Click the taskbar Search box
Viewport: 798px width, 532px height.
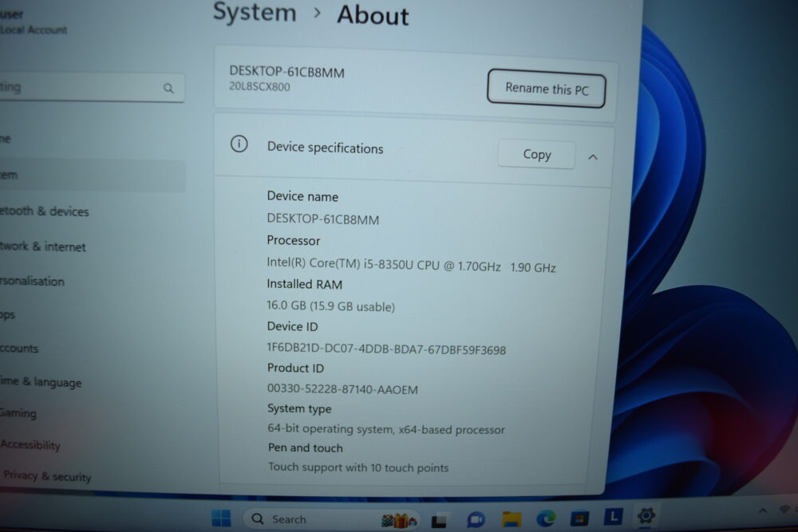(x=331, y=518)
